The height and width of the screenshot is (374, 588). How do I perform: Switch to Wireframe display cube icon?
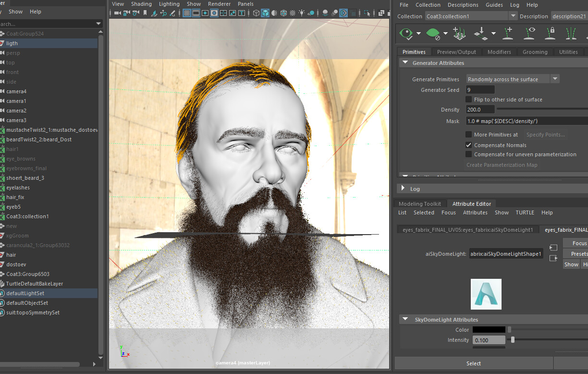[257, 13]
